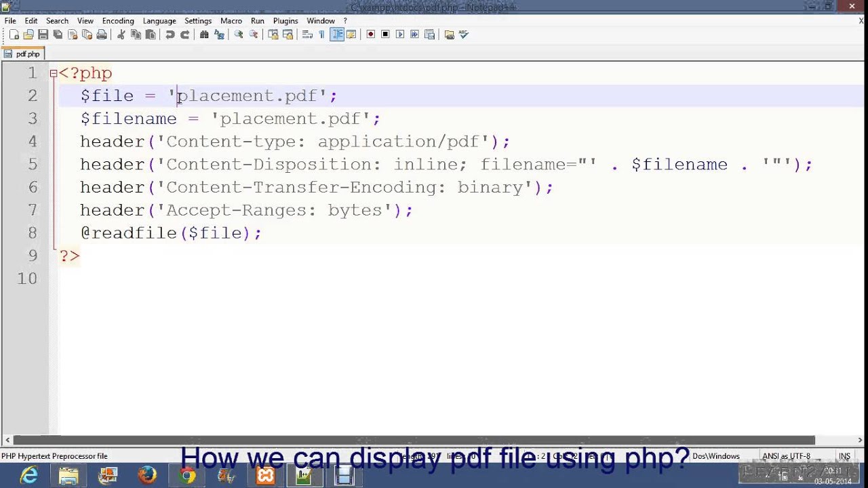
Task: Click the Print toolbar icon
Action: (102, 35)
